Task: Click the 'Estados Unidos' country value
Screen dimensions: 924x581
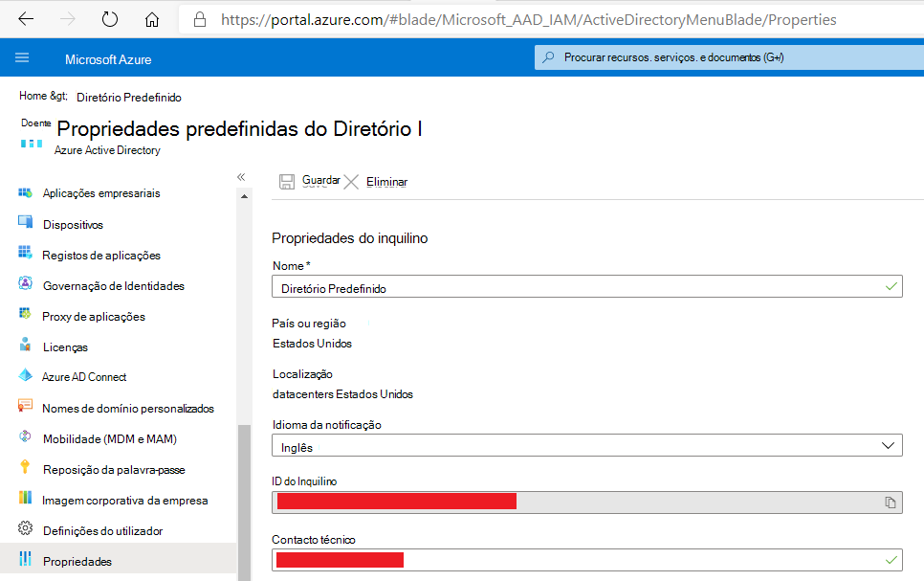Action: click(313, 344)
